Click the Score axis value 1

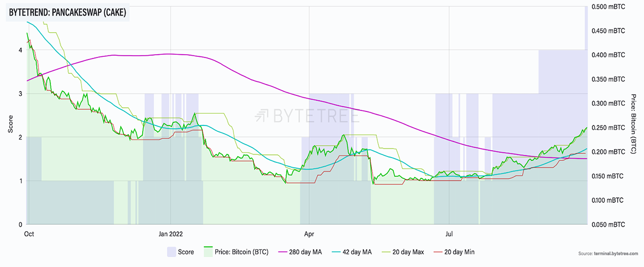[x=20, y=181]
